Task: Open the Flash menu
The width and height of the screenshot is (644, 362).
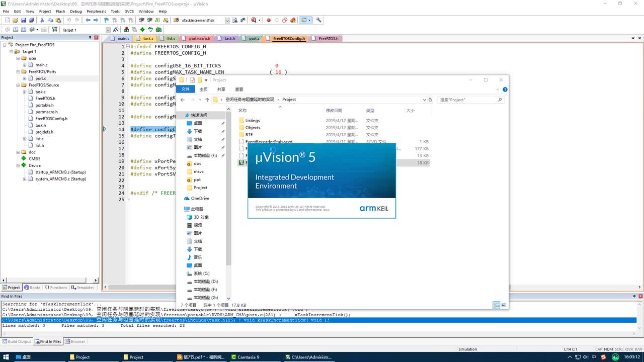Action: pyautogui.click(x=60, y=11)
